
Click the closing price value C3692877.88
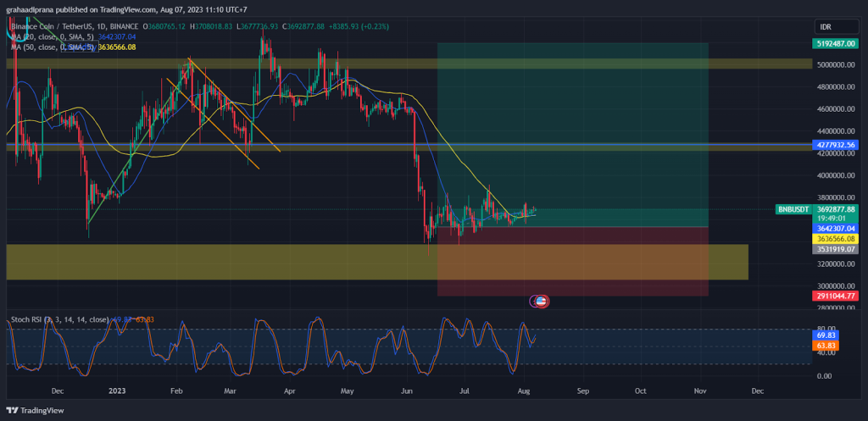303,26
